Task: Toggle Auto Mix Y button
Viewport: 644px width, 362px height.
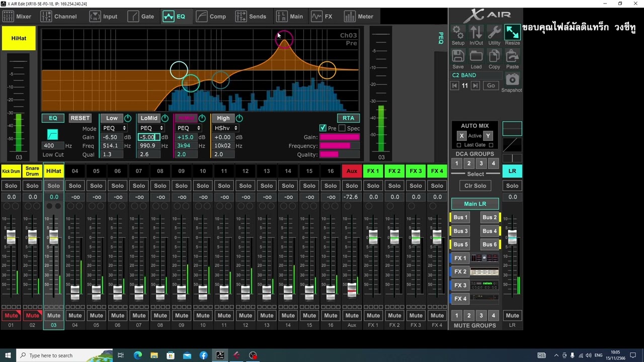Action: coord(488,136)
